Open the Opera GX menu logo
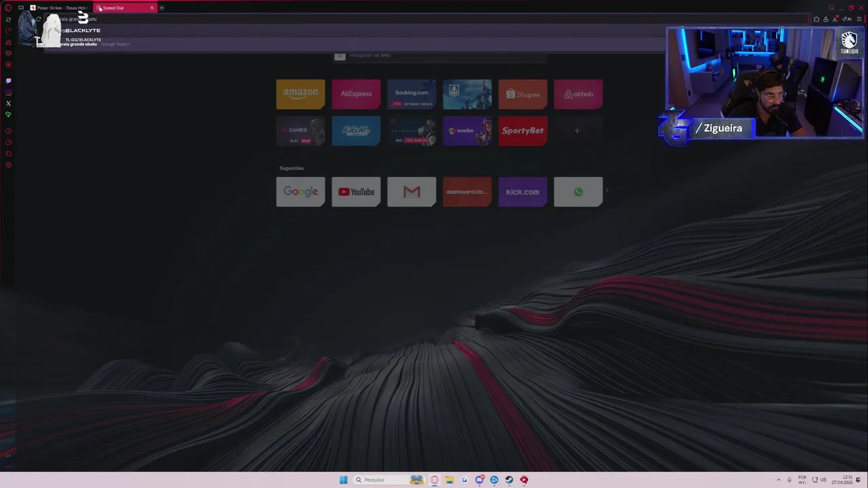This screenshot has height=488, width=868. coord(8,8)
